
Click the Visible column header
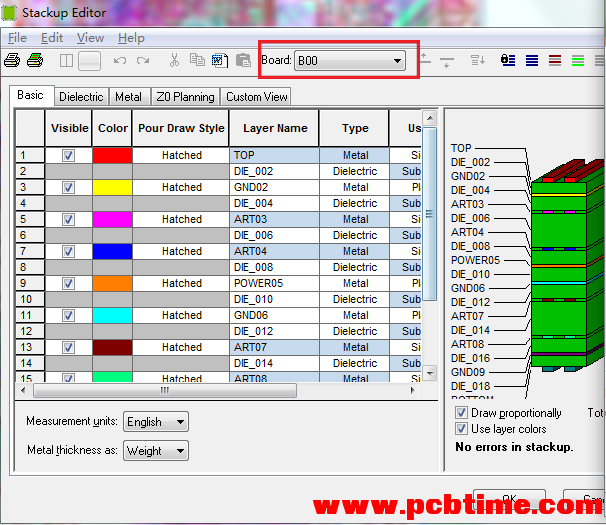coord(69,128)
